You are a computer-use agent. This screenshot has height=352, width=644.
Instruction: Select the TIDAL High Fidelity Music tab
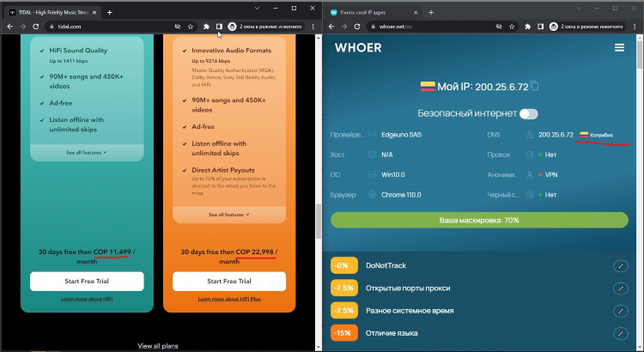click(52, 12)
